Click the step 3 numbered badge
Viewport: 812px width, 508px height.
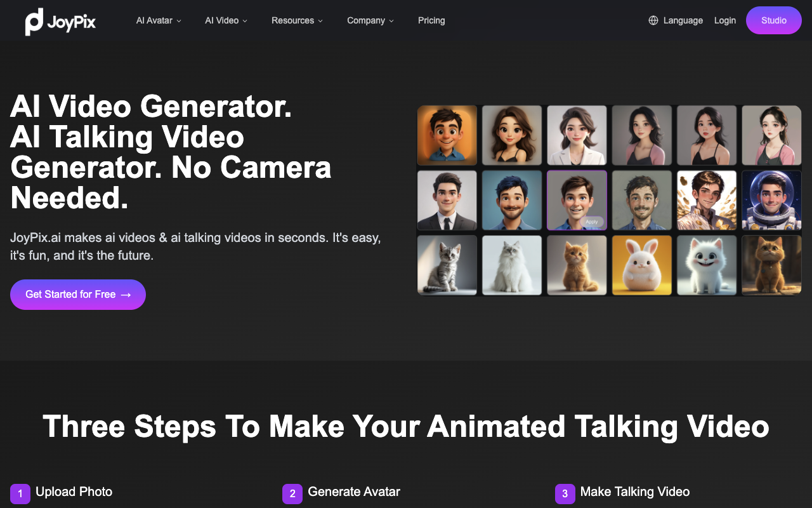(565, 493)
